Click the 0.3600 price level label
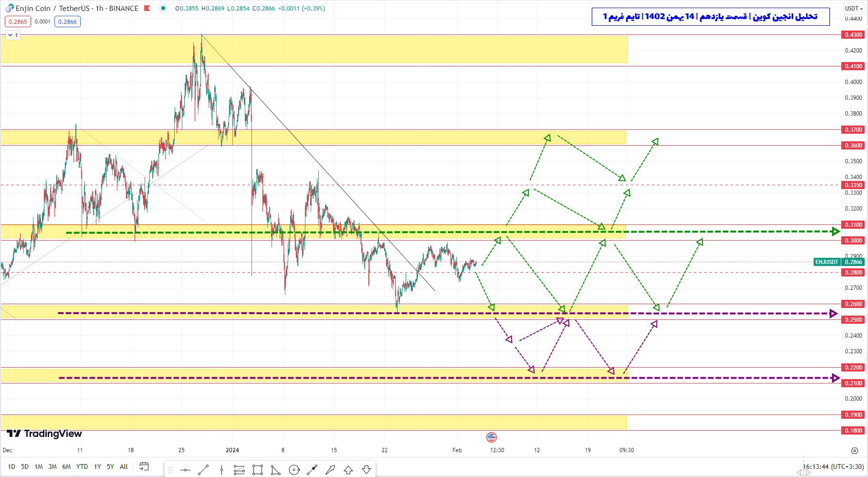 point(854,145)
